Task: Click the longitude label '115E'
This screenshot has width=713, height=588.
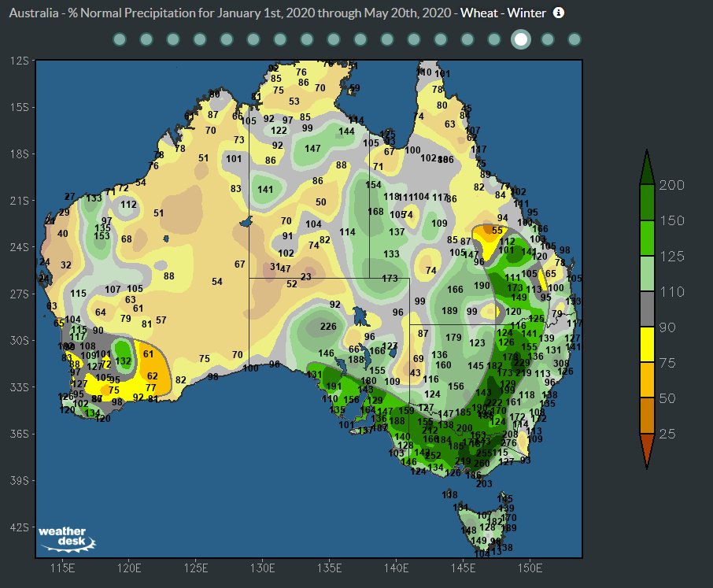Action: 62,568
